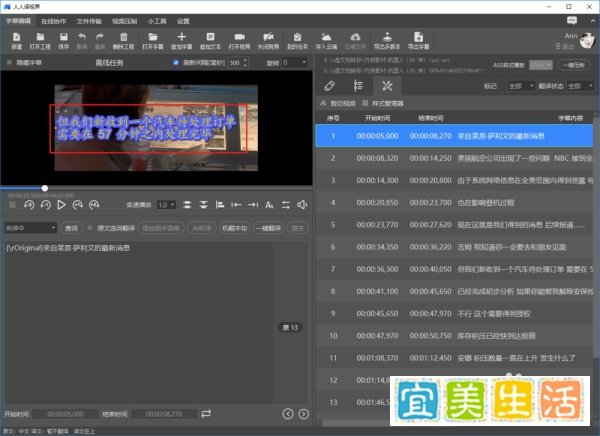Toggle the 隐藏字幕 checkbox

[9, 62]
